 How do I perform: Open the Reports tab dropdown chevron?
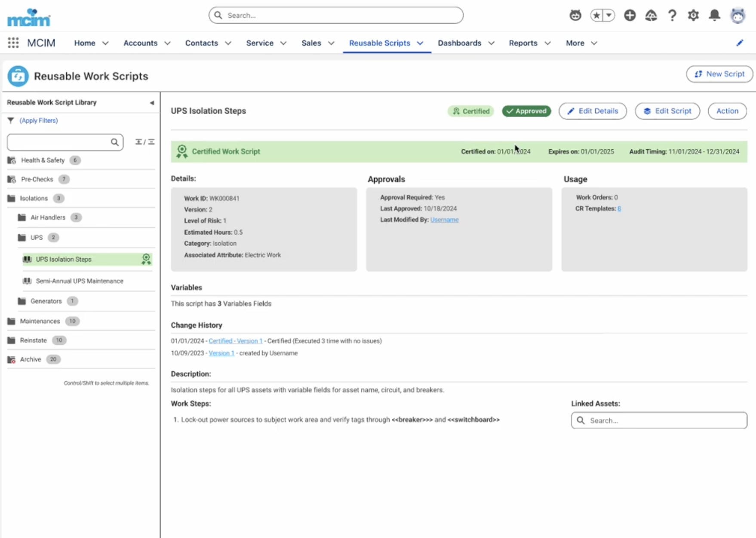547,43
